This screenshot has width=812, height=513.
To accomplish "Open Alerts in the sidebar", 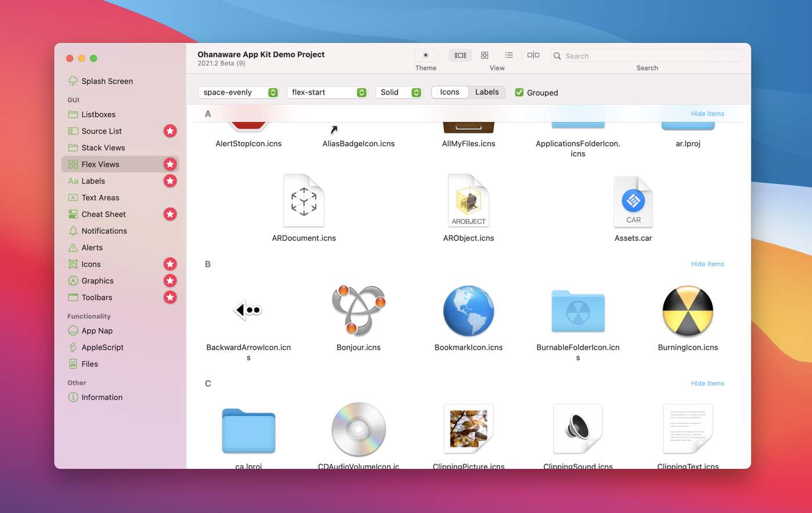I will pyautogui.click(x=120, y=248).
